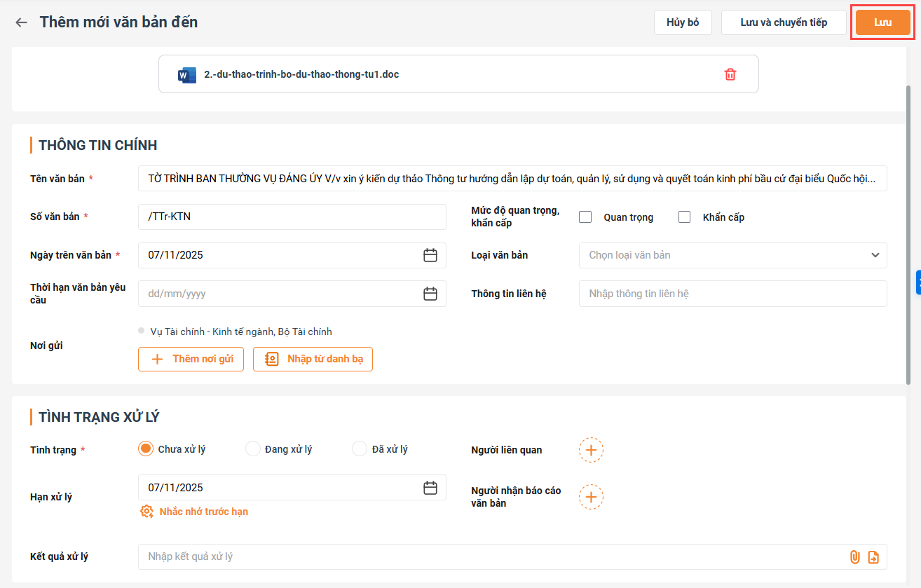921x588 pixels.
Task: Open calendar icon in Hạn xử lý field
Action: click(x=430, y=488)
